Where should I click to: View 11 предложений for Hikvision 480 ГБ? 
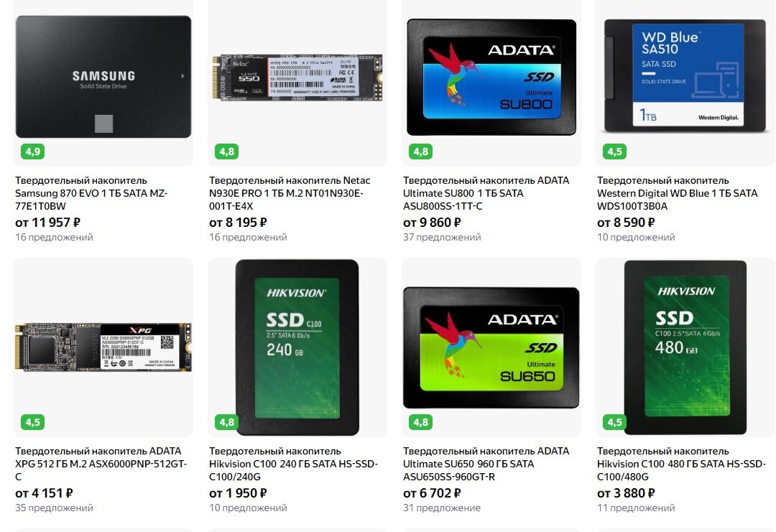[636, 508]
